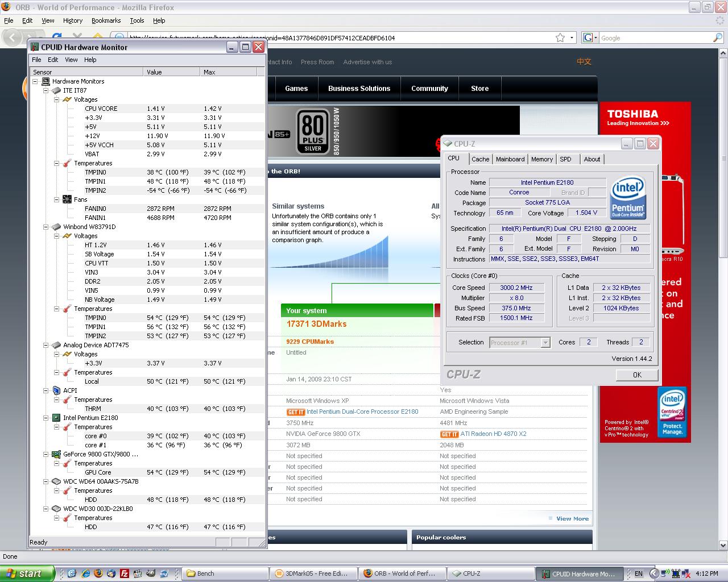
Task: Open the Toshiba Leading Innovation banner ad
Action: [645, 272]
